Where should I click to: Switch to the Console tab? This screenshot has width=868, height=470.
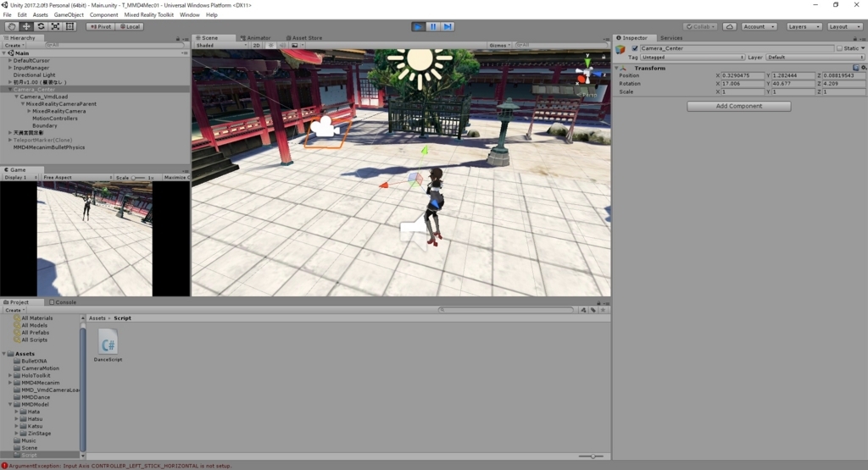coord(63,302)
